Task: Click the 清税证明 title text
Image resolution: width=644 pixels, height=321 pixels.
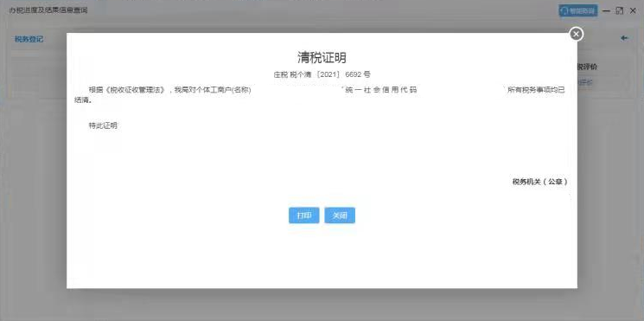Action: click(322, 58)
